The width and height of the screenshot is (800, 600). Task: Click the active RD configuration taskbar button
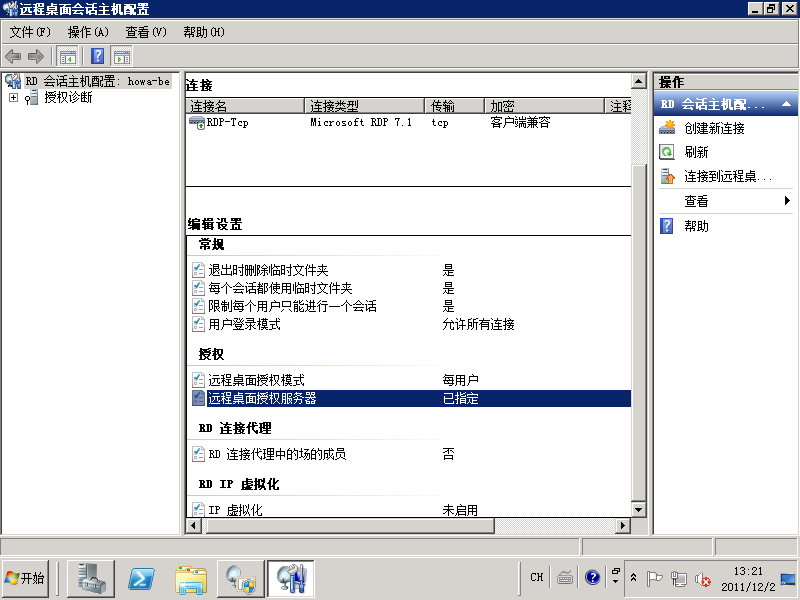pyautogui.click(x=291, y=578)
